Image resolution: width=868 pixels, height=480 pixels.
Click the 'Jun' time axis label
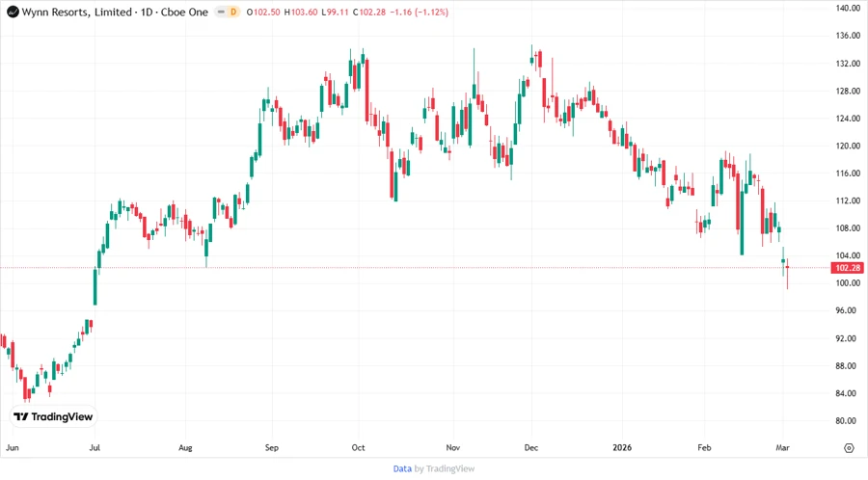tap(13, 447)
